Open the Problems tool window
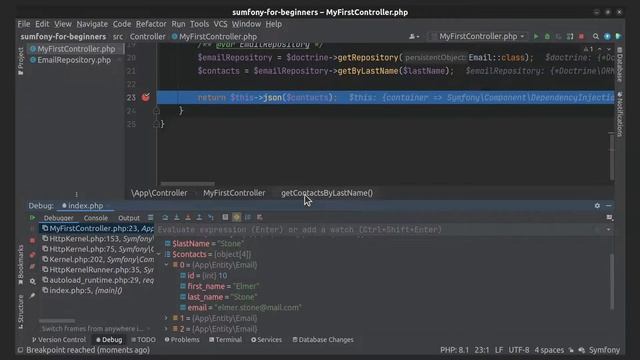This screenshot has width=640, height=360. [182, 340]
